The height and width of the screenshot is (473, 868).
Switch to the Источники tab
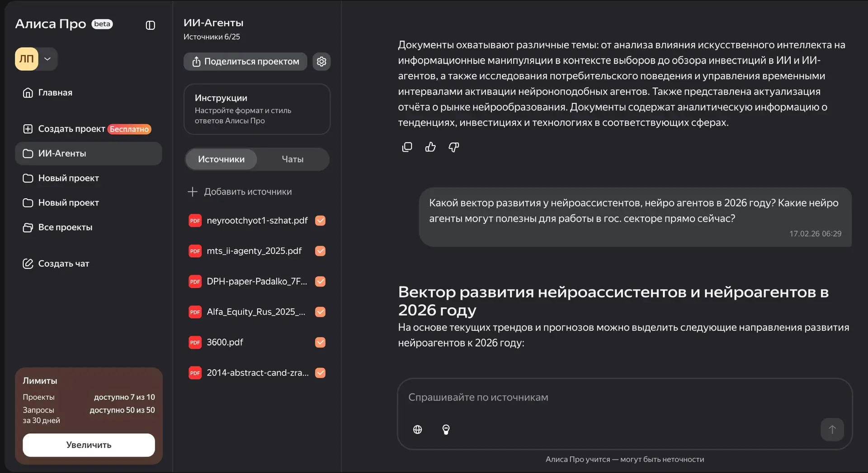(x=221, y=159)
